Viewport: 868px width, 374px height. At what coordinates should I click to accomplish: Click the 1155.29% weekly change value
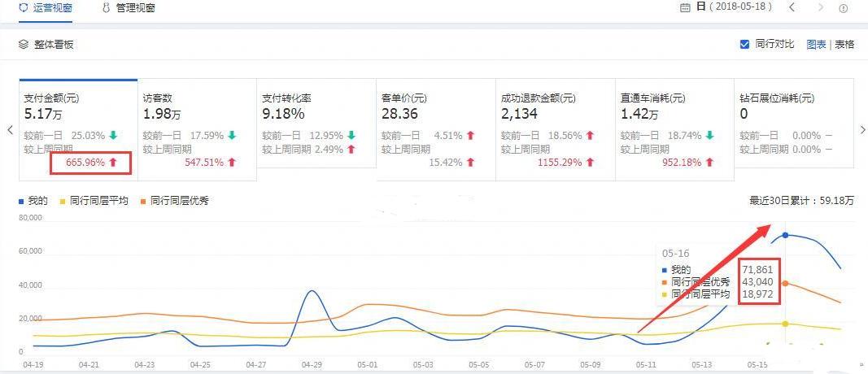(x=559, y=162)
